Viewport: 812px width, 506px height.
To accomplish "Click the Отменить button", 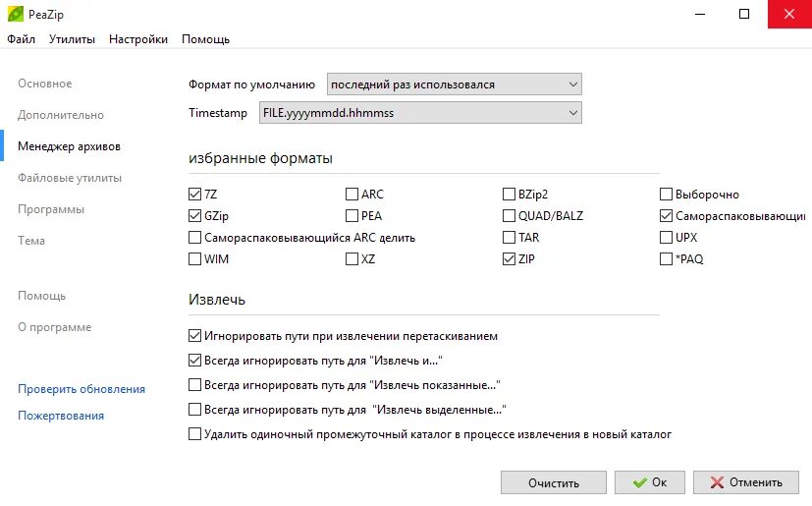I will [x=746, y=482].
